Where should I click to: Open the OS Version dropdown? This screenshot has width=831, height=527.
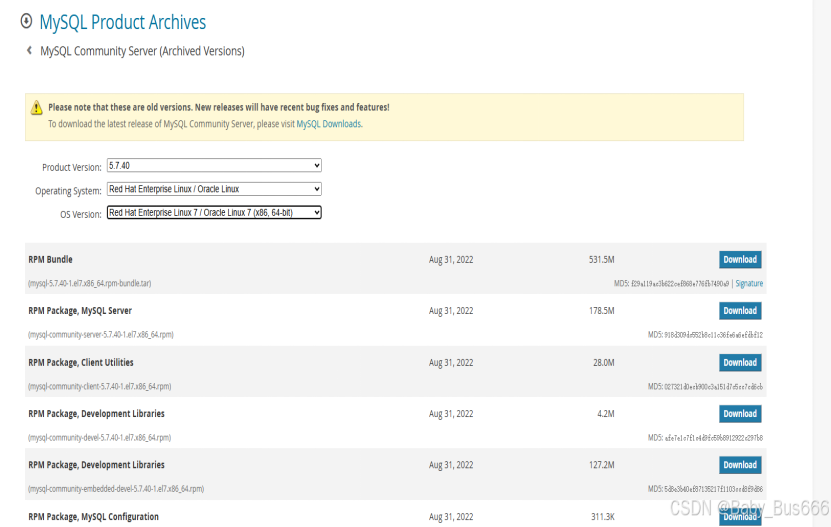click(x=214, y=213)
